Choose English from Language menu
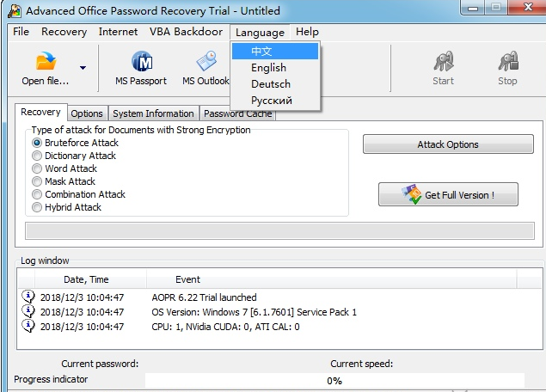This screenshot has height=392, width=546. click(x=275, y=68)
